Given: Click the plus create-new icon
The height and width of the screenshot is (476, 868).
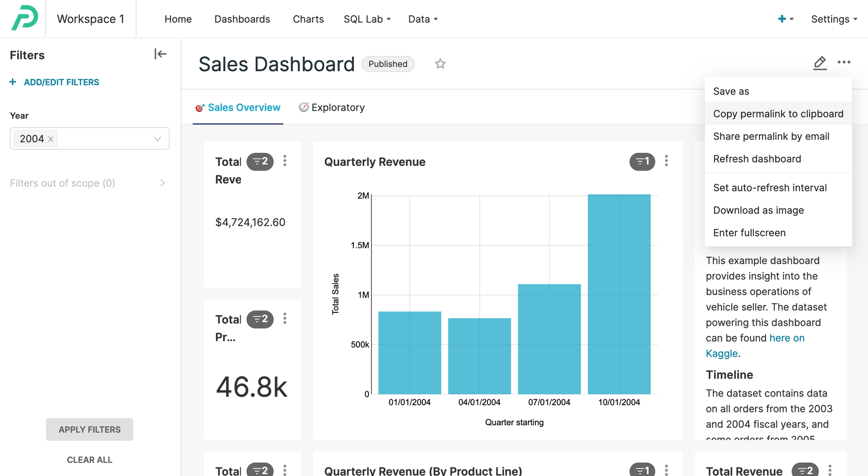Looking at the screenshot, I should click(x=782, y=19).
